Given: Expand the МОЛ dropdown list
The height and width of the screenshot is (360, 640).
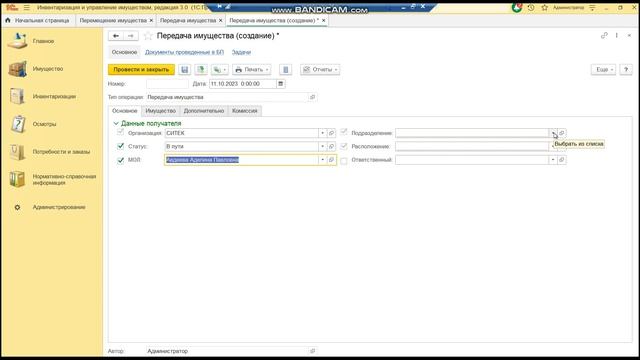Looking at the screenshot, I should (x=322, y=160).
